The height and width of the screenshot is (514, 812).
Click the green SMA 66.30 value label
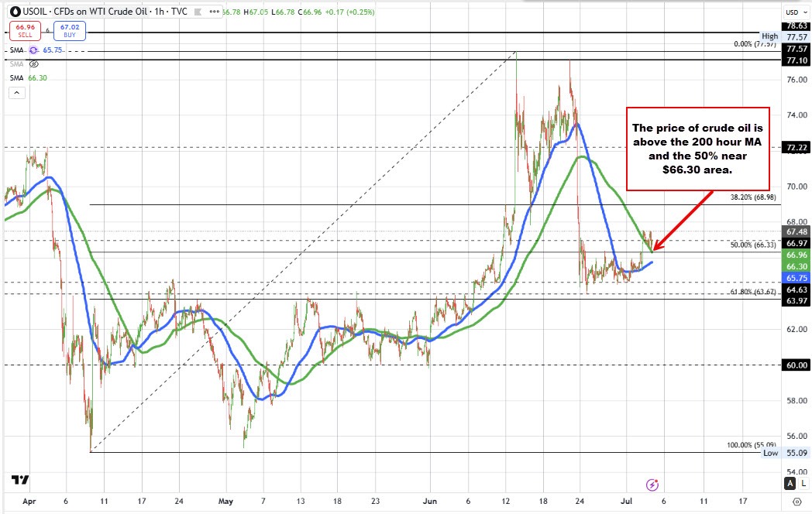point(36,77)
